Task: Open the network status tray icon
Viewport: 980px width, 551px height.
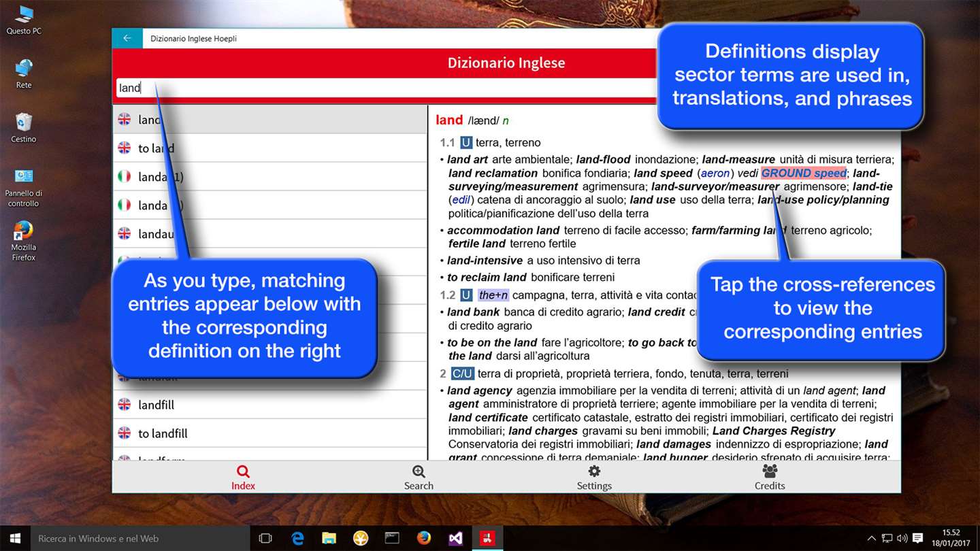Action: point(888,538)
